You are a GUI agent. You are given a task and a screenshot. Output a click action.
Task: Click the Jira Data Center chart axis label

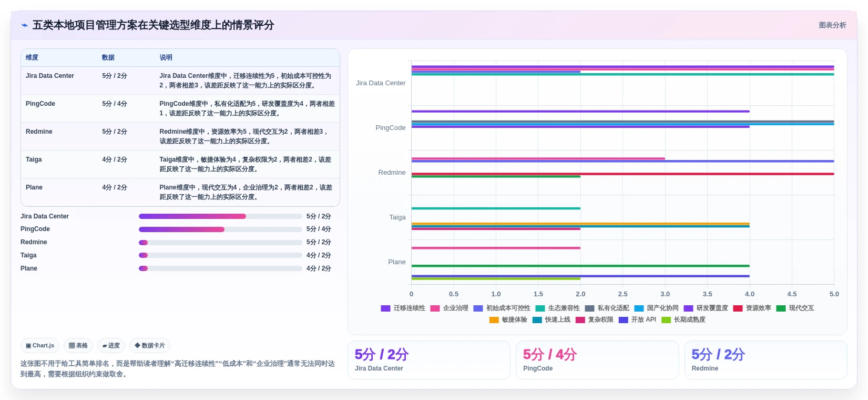coord(381,83)
